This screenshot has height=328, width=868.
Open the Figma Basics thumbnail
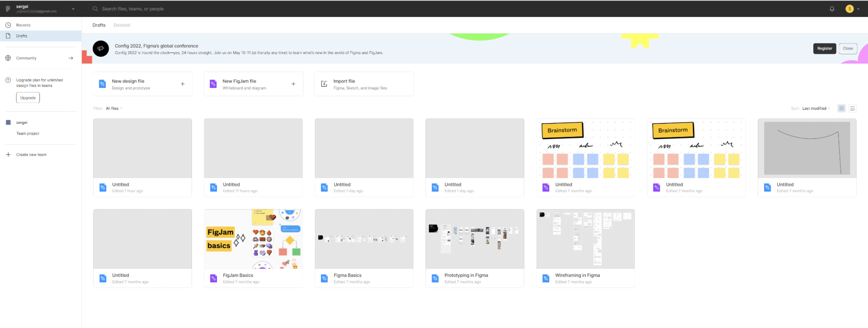click(364, 239)
